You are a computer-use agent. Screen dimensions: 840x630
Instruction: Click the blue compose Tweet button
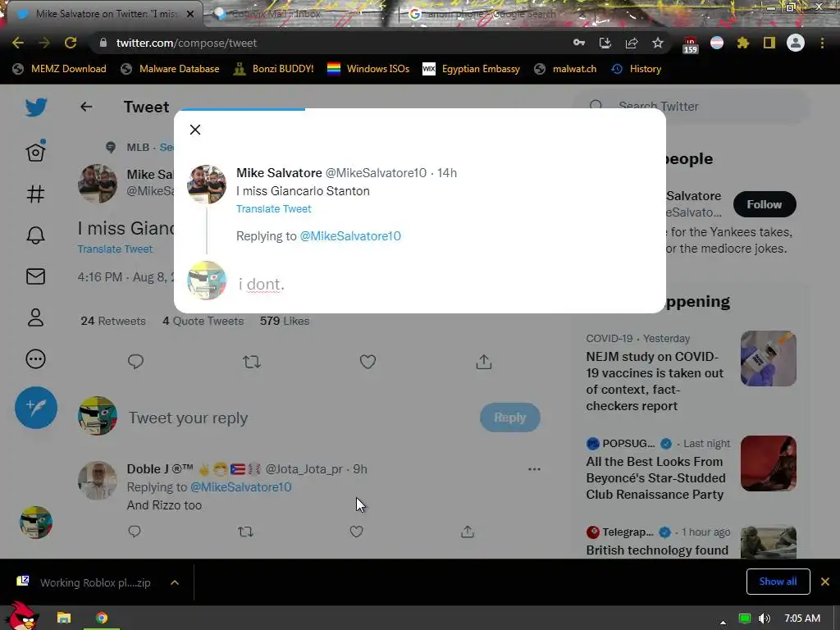[36, 408]
